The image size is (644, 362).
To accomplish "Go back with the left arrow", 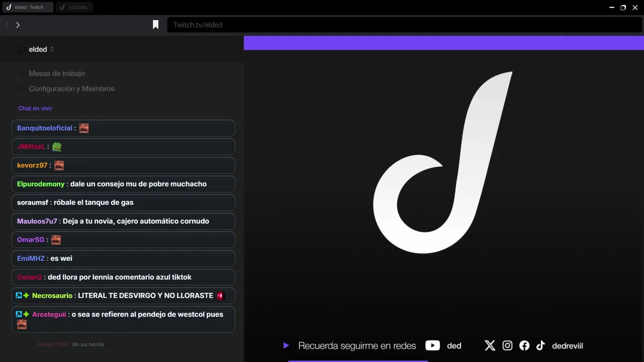I will [x=7, y=25].
